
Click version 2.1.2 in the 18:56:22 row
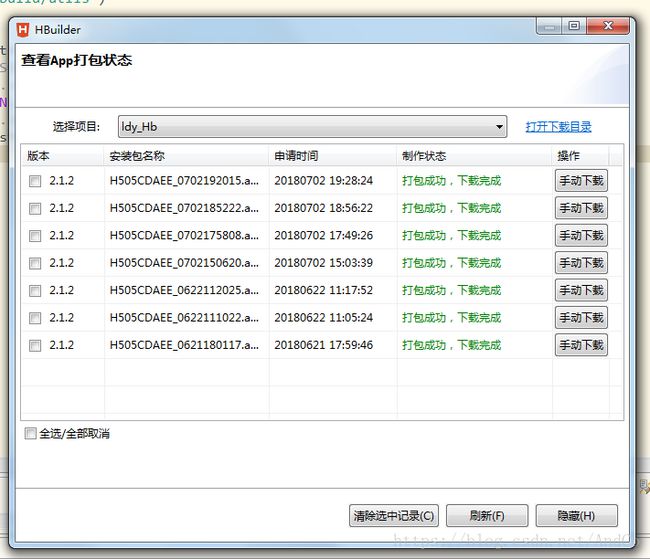coord(61,208)
